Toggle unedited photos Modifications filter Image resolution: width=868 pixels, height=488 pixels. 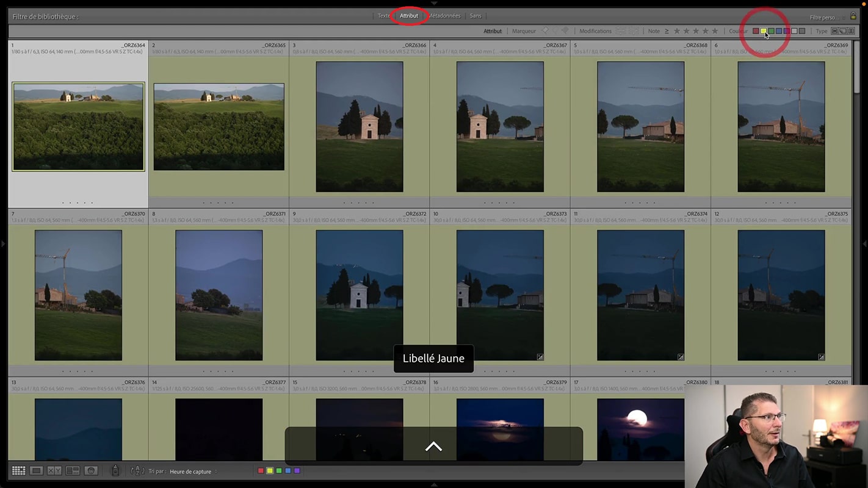click(x=634, y=31)
